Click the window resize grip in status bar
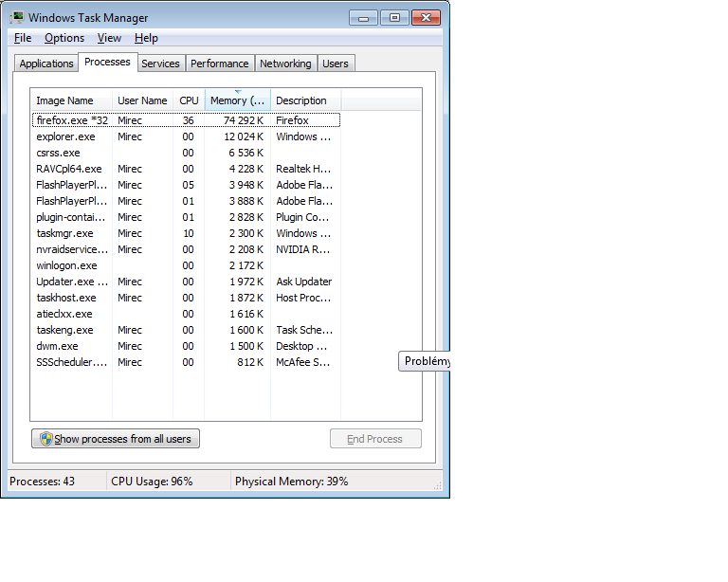Image resolution: width=728 pixels, height=582 pixels. point(437,485)
